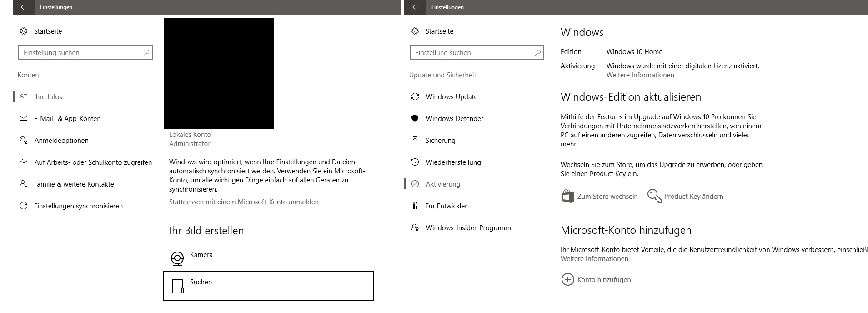
Task: Click the Für Entwickler tools icon
Action: pyautogui.click(x=415, y=206)
